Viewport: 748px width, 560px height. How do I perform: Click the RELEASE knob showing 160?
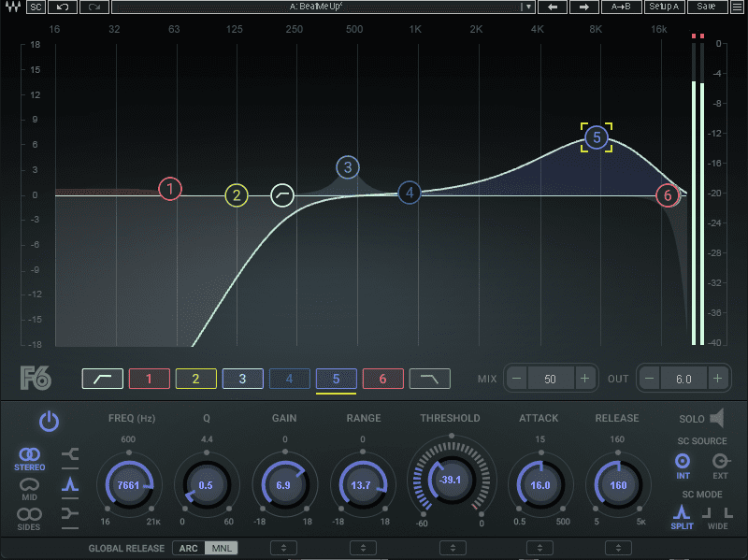(618, 485)
